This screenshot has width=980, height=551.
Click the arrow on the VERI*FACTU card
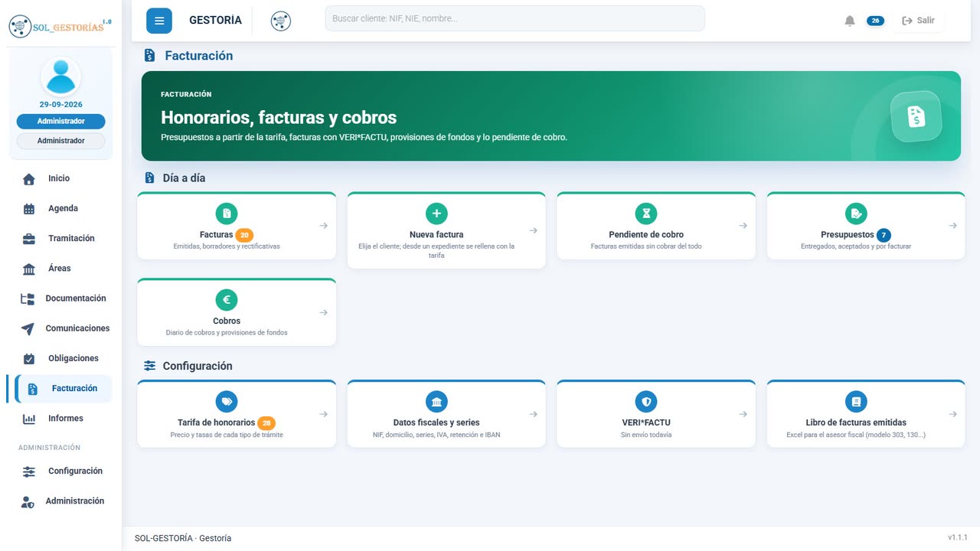coord(743,414)
